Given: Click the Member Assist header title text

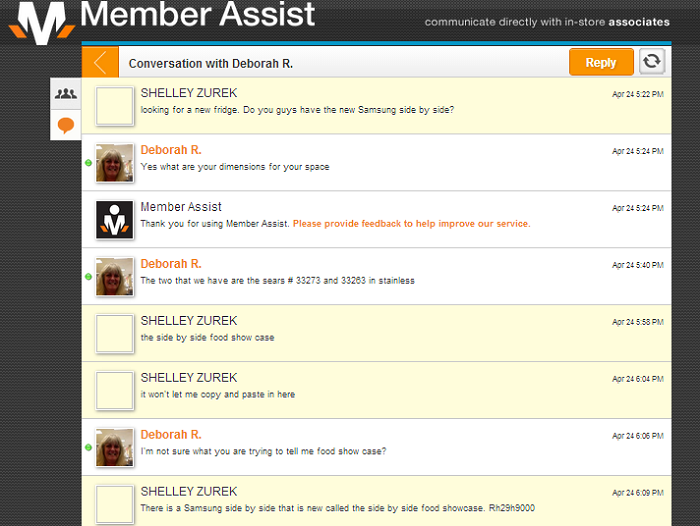Looking at the screenshot, I should coord(197,16).
